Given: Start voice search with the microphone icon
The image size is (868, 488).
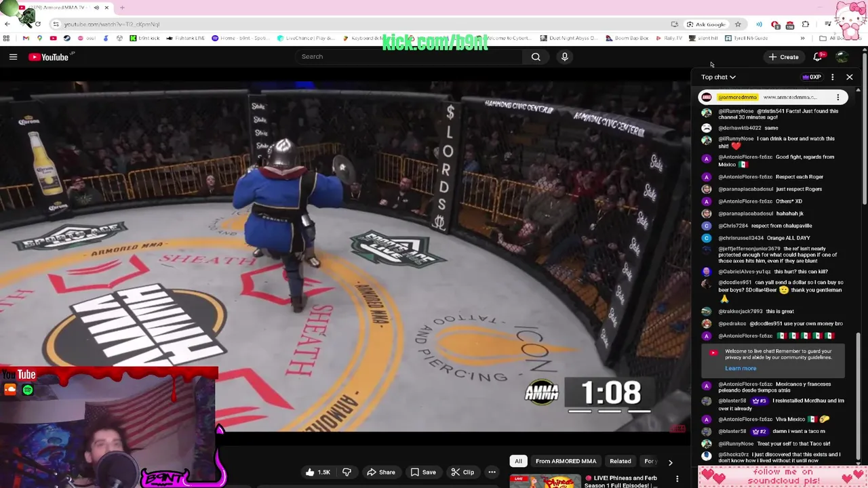Looking at the screenshot, I should tap(564, 57).
